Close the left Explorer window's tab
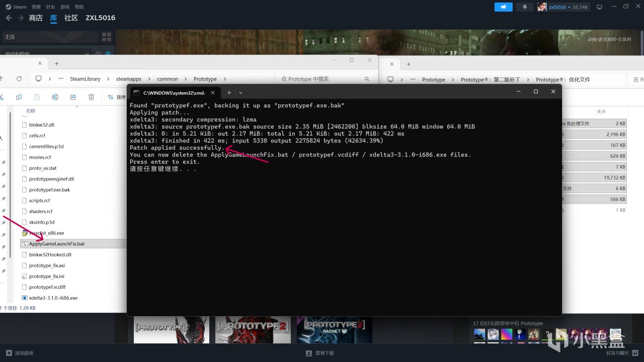 (40, 63)
